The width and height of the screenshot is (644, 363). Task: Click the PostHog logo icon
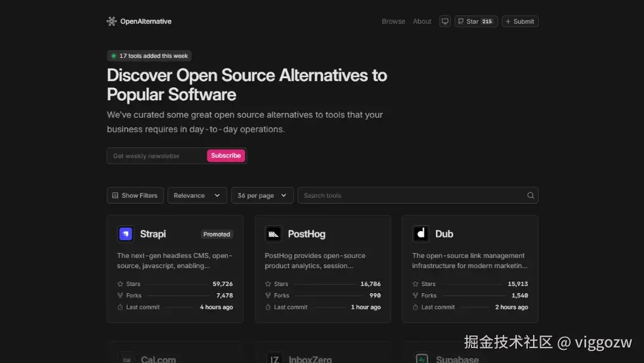coord(273,234)
